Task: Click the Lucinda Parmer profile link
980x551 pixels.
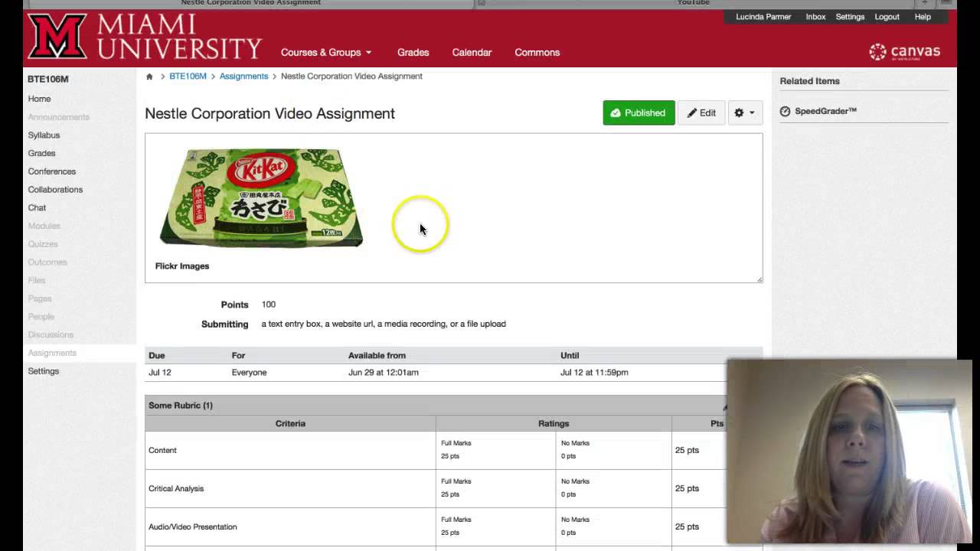Action: coord(763,17)
